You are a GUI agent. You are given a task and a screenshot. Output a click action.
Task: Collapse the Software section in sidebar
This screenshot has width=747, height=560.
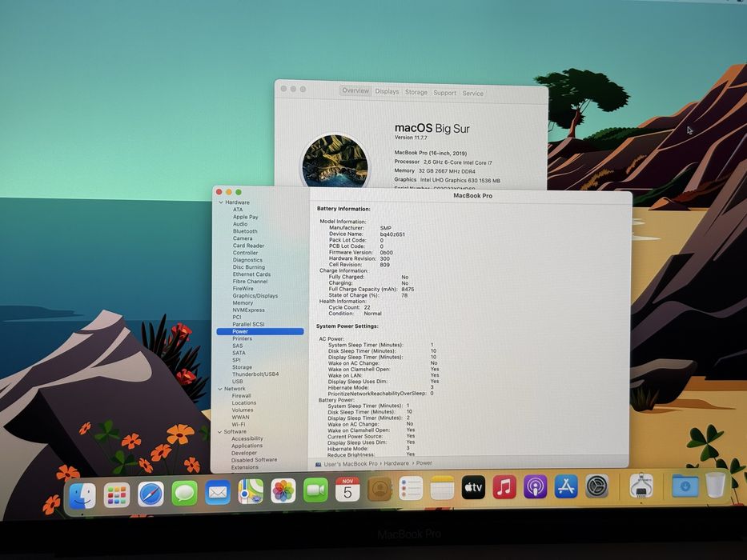[x=219, y=431]
